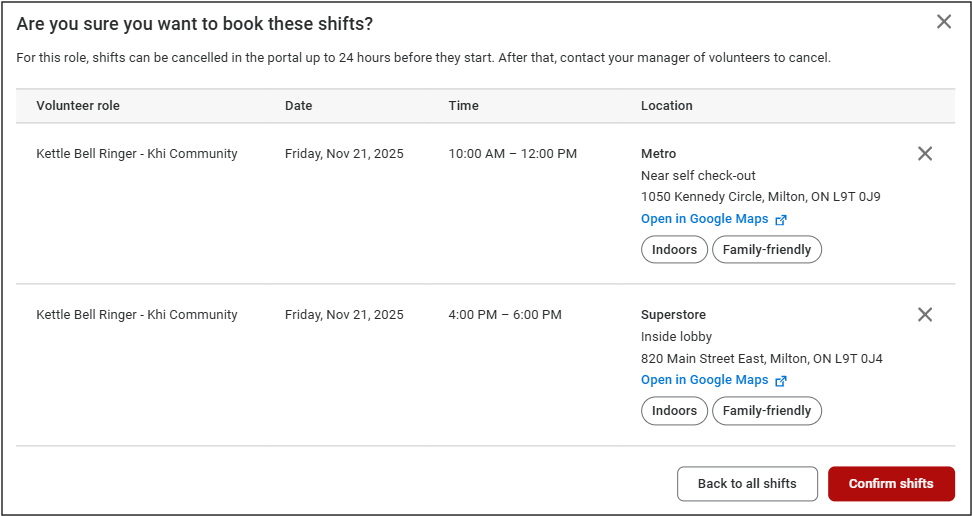Click the Location column header
This screenshot has height=516, width=972.
(x=666, y=106)
